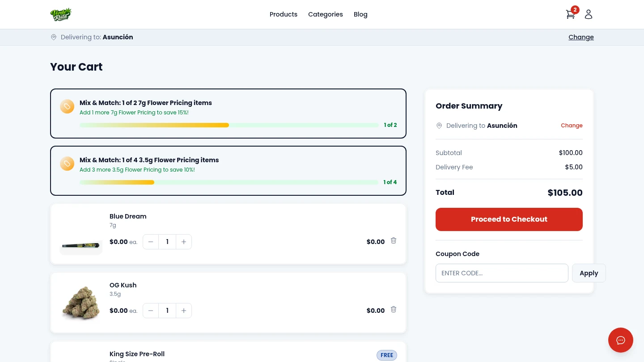
Task: Open the Categories menu
Action: click(x=325, y=14)
